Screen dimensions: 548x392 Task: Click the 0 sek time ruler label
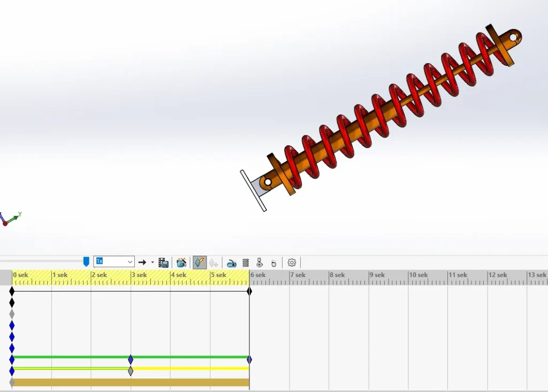(x=21, y=275)
